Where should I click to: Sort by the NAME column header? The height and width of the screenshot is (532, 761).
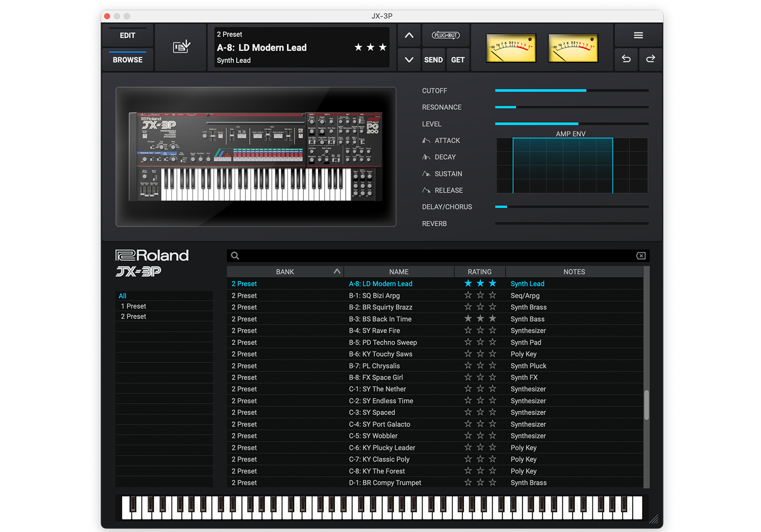click(399, 272)
